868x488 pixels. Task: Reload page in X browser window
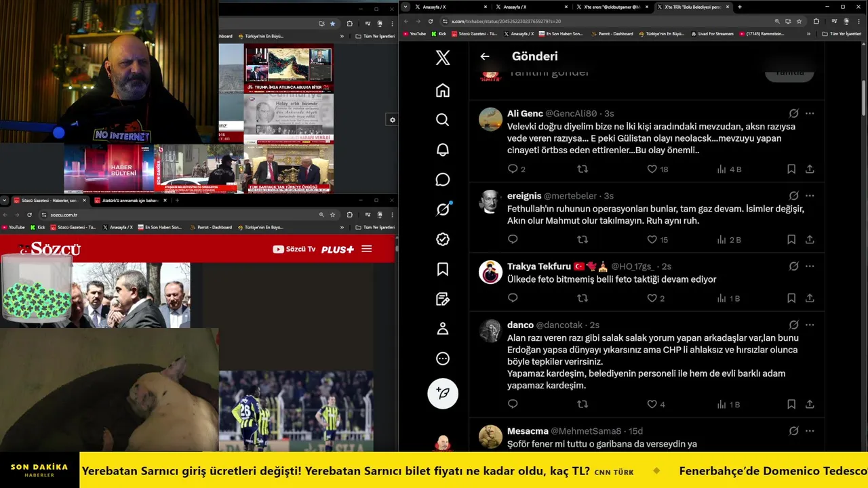coord(431,21)
